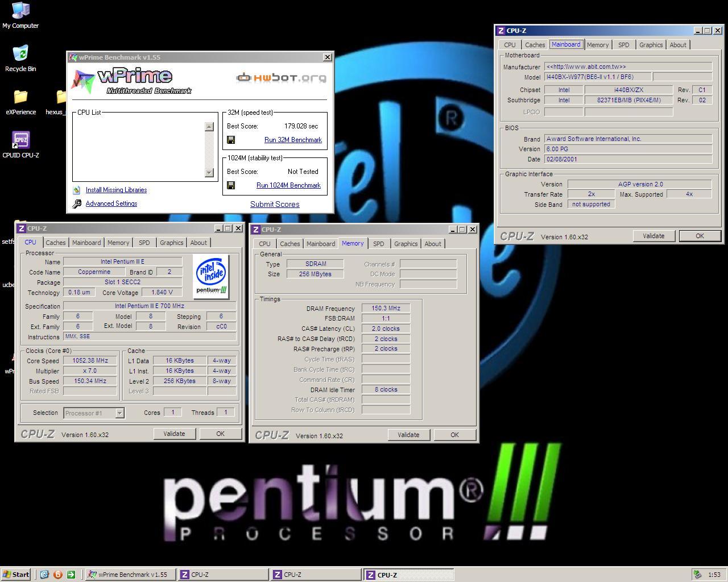Switch to SPD tab in CPU window
The width and height of the screenshot is (728, 582).
[144, 243]
